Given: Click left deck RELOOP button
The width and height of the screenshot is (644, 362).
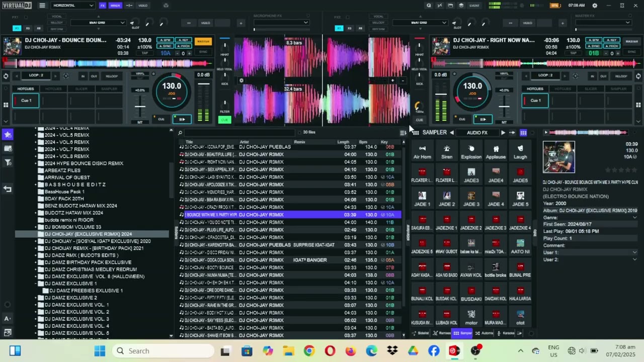Looking at the screenshot, I should [x=112, y=76].
